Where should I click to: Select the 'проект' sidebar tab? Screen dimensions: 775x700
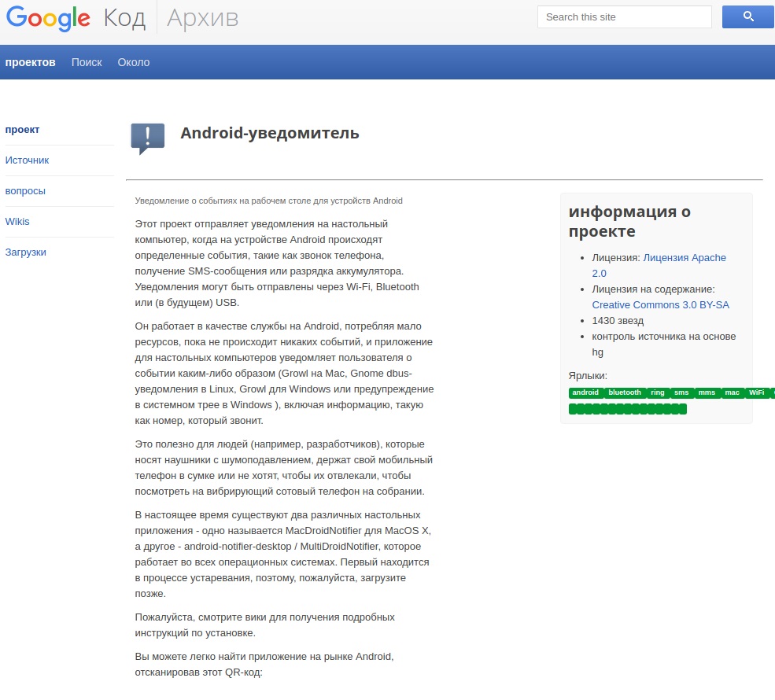click(x=22, y=130)
